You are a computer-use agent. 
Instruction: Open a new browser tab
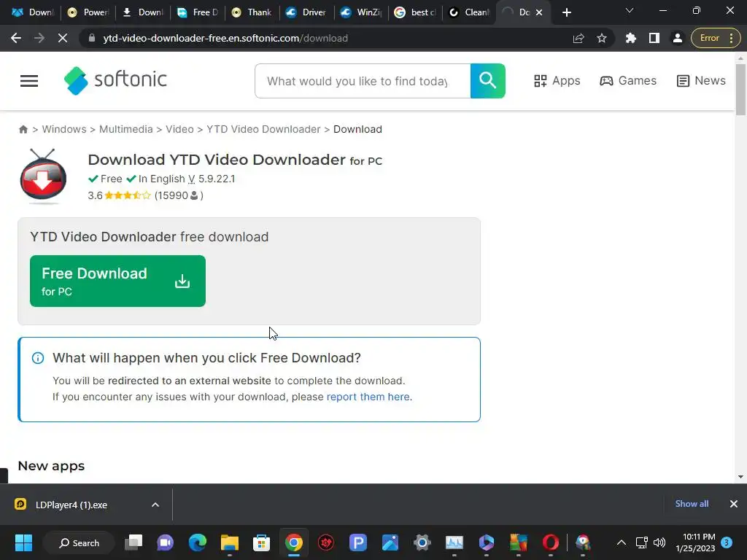click(566, 12)
